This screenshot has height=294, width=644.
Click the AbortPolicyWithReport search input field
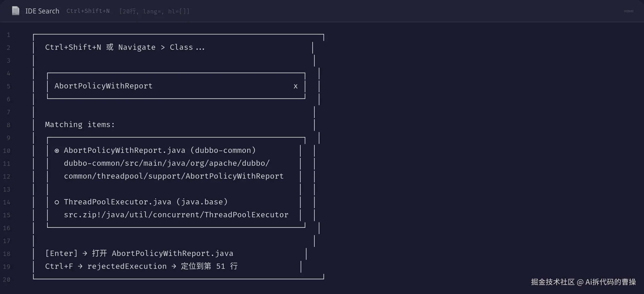point(176,86)
